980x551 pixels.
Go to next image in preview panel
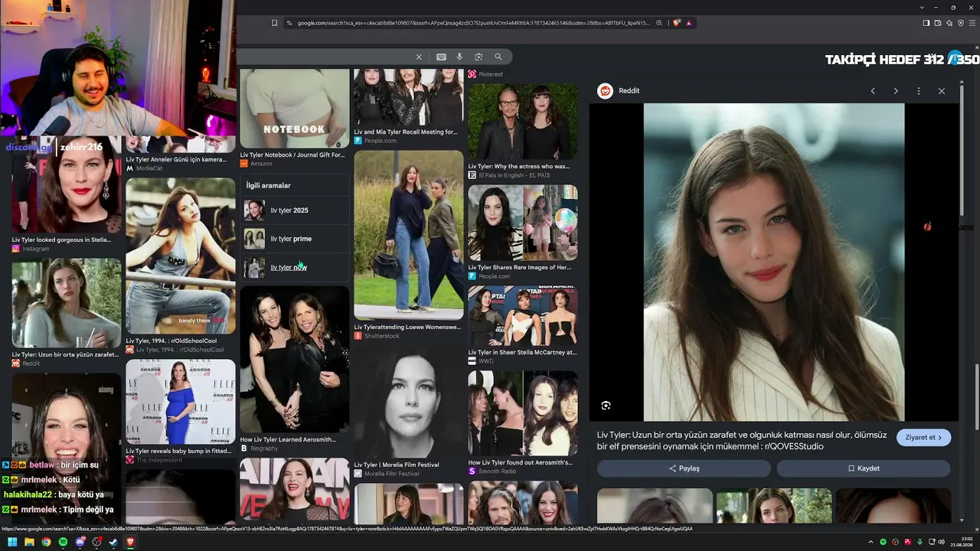[x=896, y=91]
